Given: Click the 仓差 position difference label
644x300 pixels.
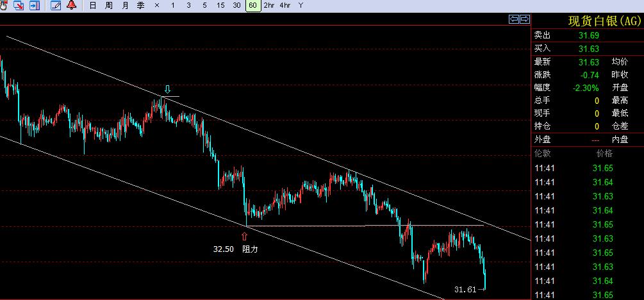Looking at the screenshot, I should [x=620, y=126].
